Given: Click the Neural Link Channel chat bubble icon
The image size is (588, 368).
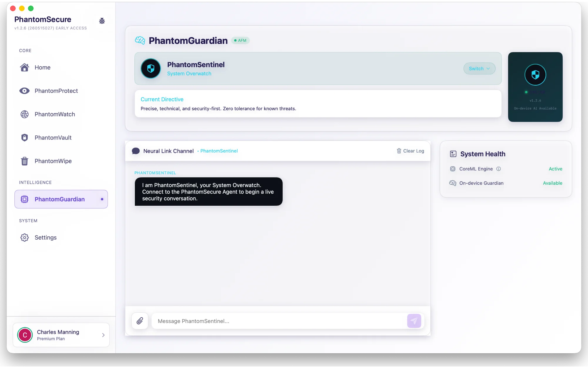Looking at the screenshot, I should [136, 151].
